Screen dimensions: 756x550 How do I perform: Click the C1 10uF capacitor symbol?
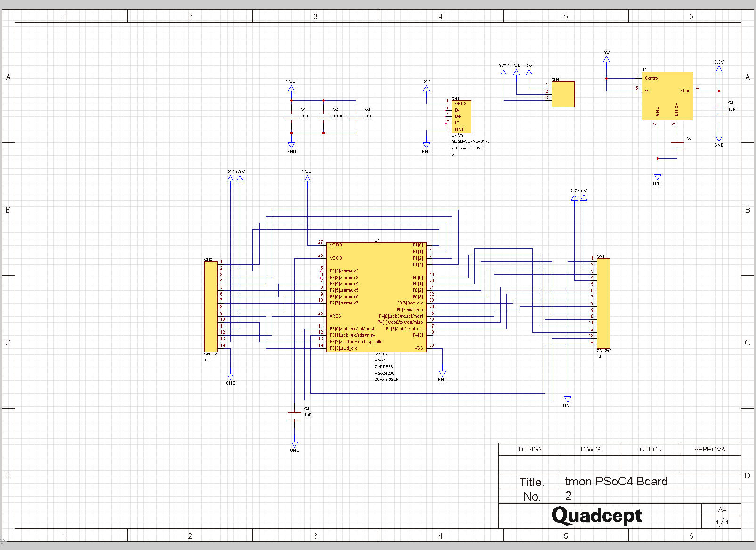pos(292,117)
